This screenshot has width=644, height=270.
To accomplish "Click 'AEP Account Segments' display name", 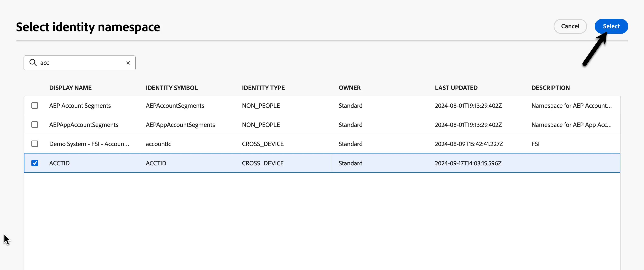I will [x=80, y=106].
